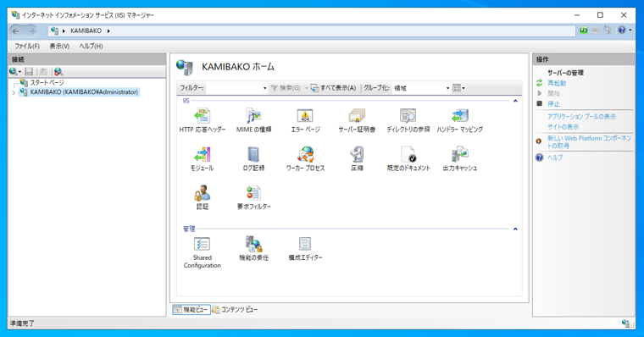Screen dimensions: 644x337
Task: Click the save icon in 接続 toolbar
Action: click(x=29, y=71)
